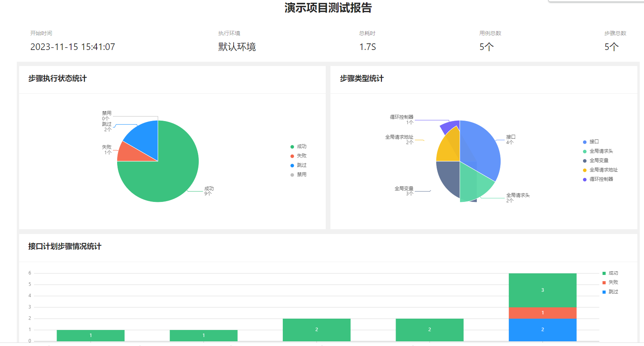Click the 成功 9个 pie label
The image size is (644, 346).
pyautogui.click(x=209, y=191)
